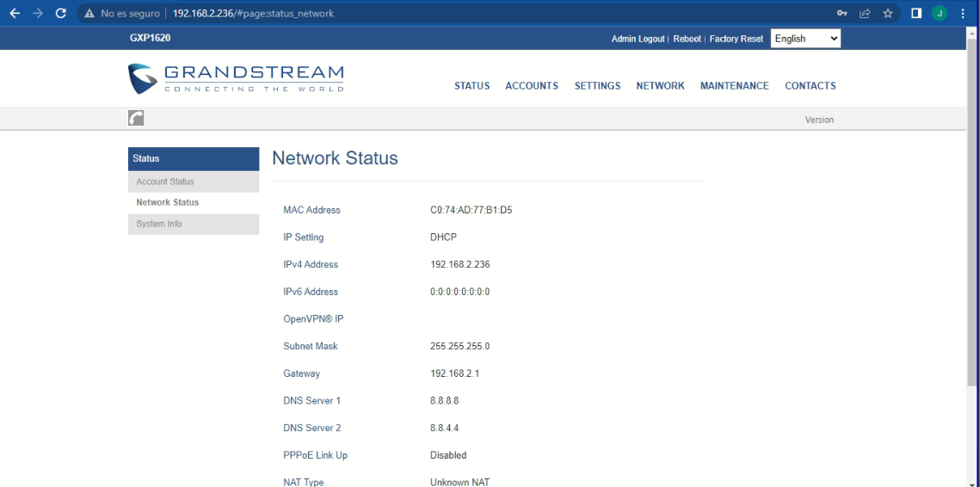Bookmark this page with star icon

click(x=888, y=14)
